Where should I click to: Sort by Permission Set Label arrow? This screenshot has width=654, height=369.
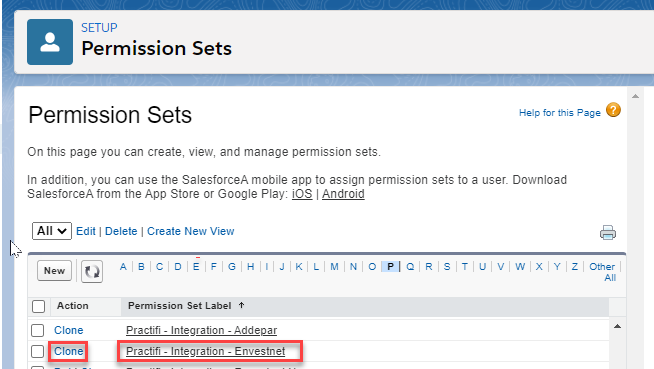pyautogui.click(x=241, y=306)
